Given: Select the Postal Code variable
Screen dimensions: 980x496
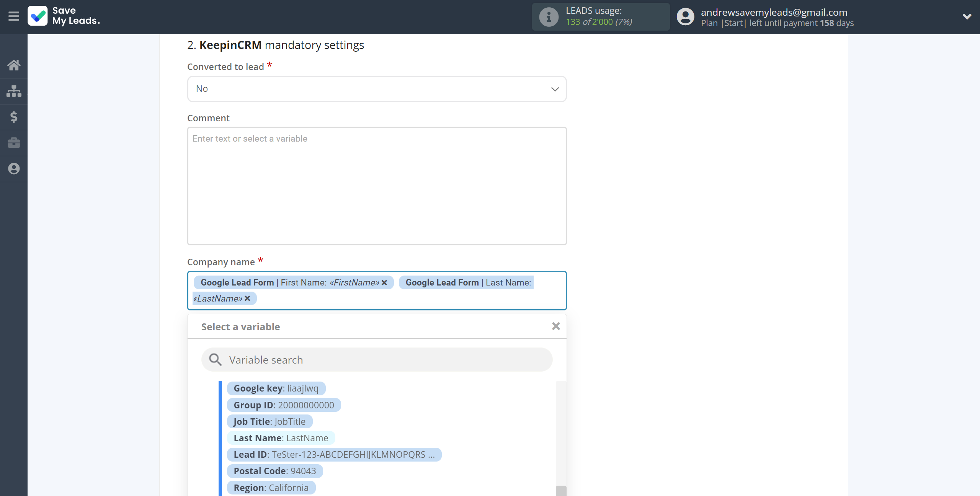Looking at the screenshot, I should pyautogui.click(x=275, y=471).
